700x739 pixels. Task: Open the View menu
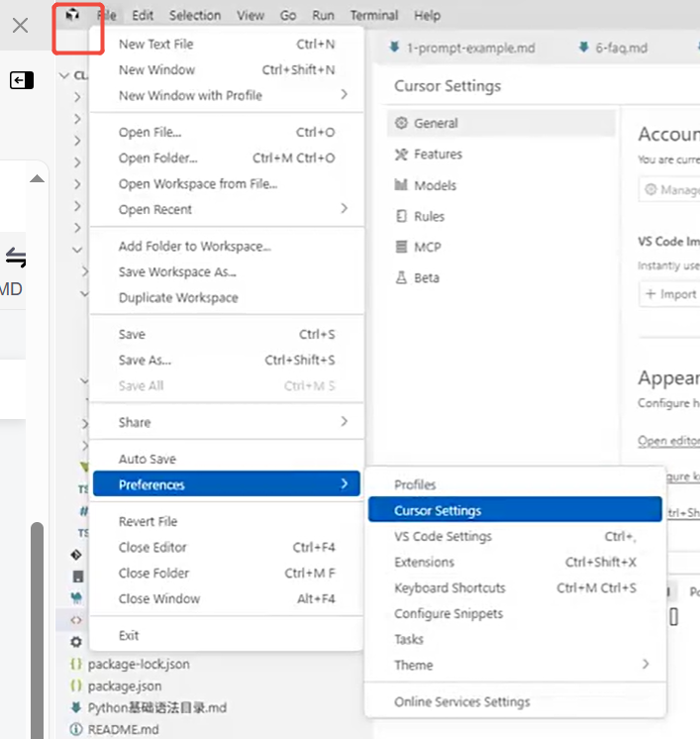[250, 16]
